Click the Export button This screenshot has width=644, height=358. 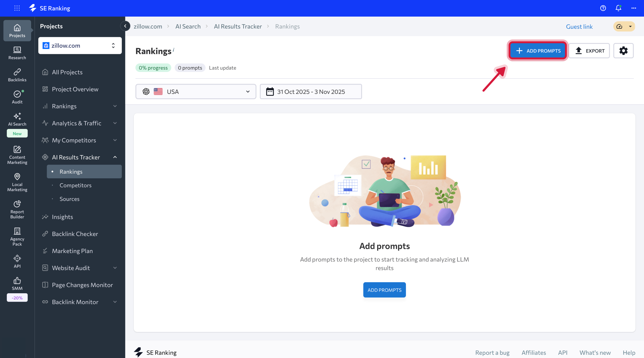[x=589, y=51]
